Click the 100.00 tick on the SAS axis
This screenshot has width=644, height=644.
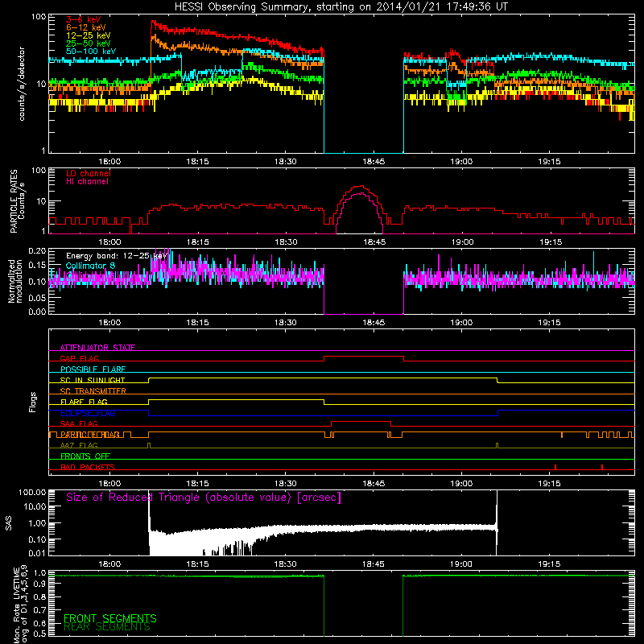click(32, 492)
